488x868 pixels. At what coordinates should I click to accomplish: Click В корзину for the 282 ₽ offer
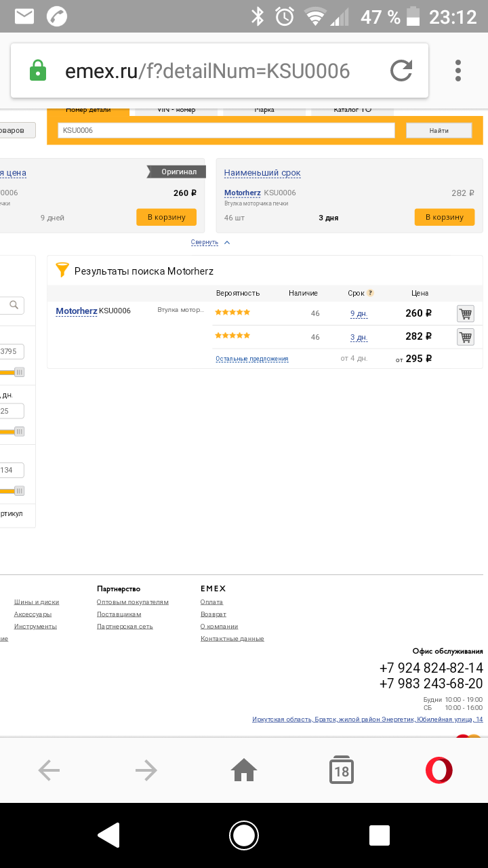pyautogui.click(x=445, y=217)
